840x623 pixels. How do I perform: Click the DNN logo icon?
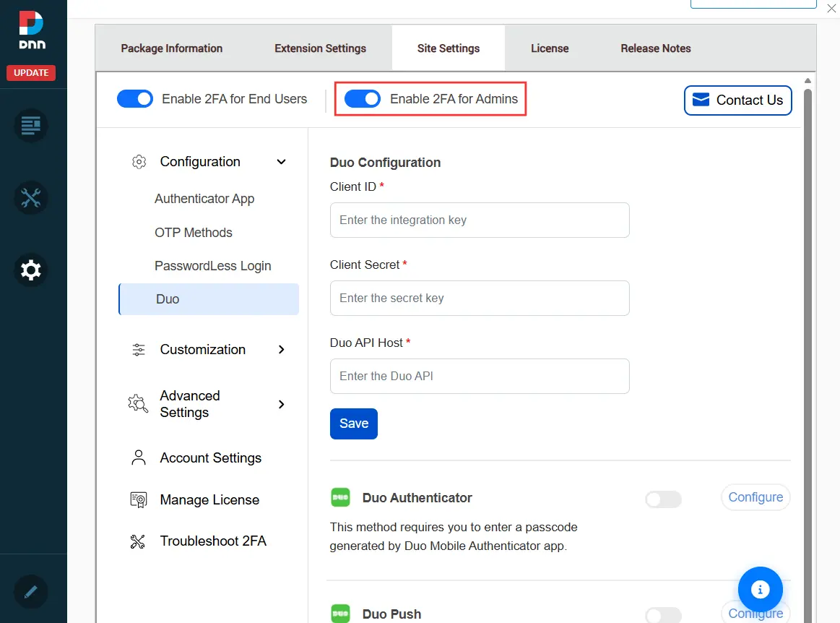coord(32,30)
